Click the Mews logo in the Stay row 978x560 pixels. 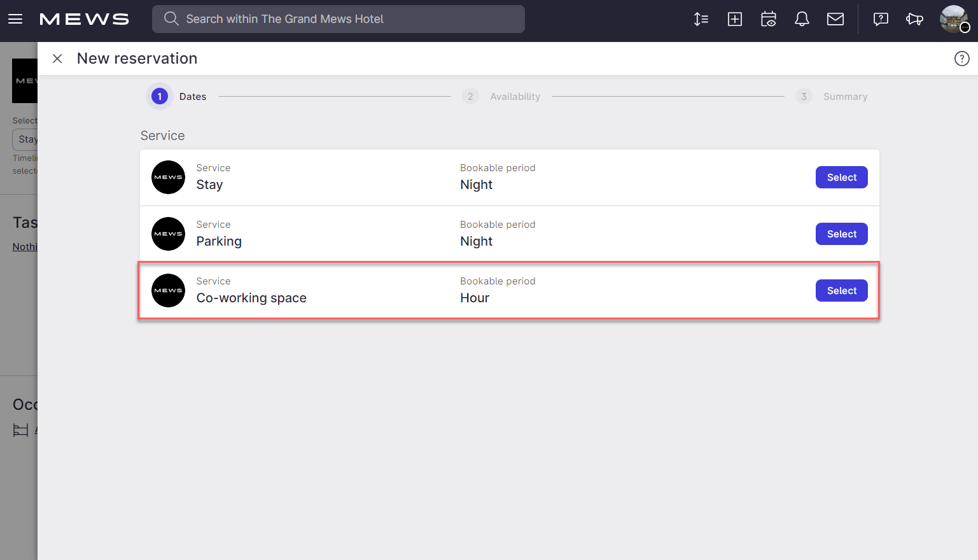(x=169, y=178)
